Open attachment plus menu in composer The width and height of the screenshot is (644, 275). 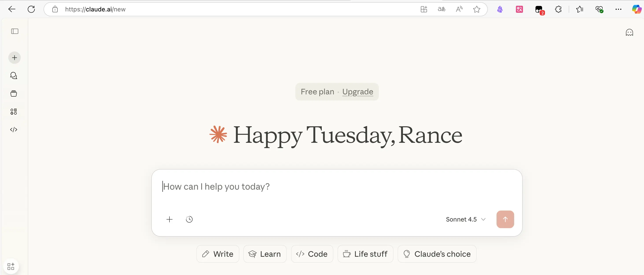[x=169, y=219]
